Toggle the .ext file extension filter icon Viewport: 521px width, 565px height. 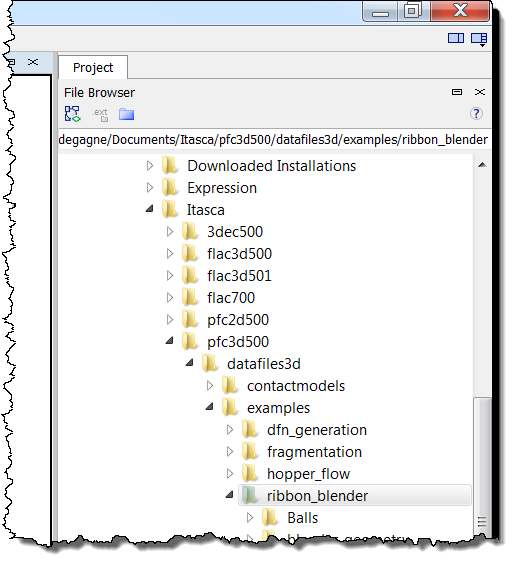tap(100, 115)
